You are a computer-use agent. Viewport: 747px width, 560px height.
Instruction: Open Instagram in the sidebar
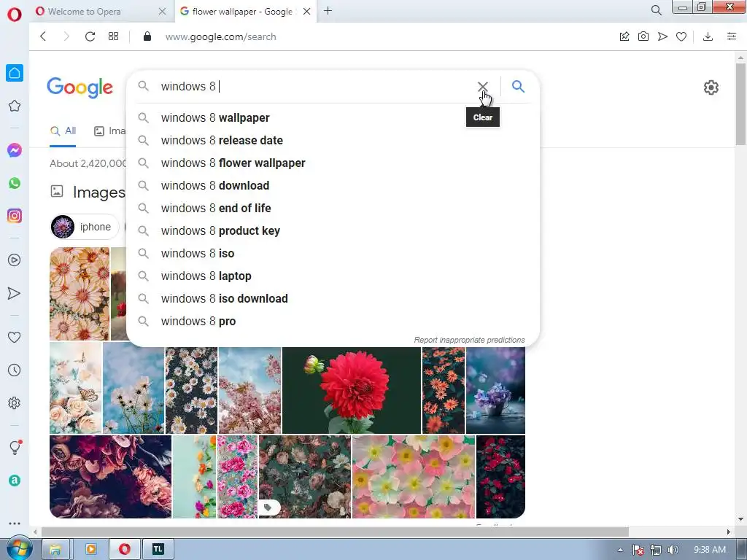15,216
